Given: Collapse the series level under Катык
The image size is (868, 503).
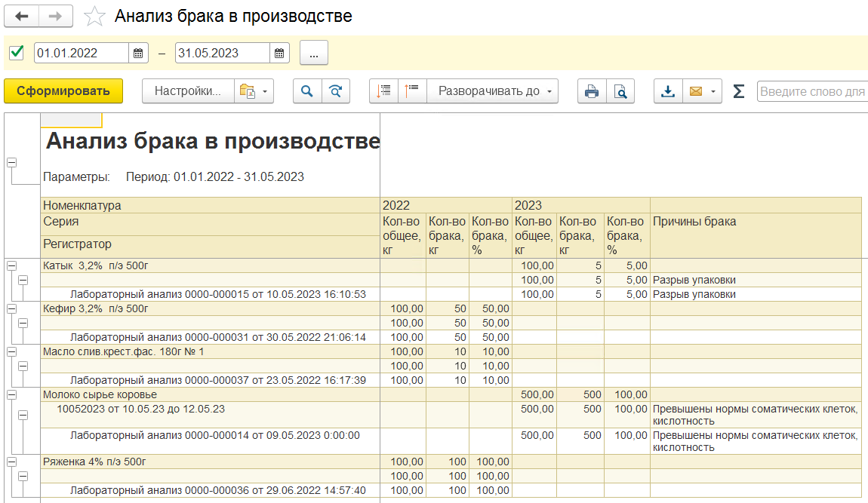Looking at the screenshot, I should (23, 280).
